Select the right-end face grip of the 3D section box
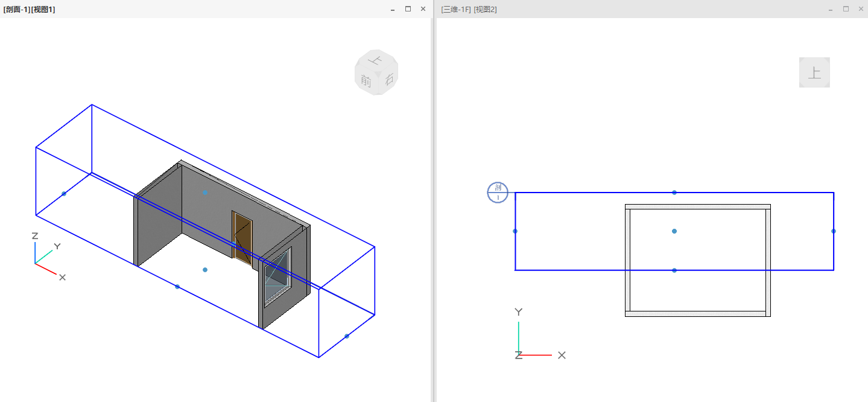Image resolution: width=868 pixels, height=402 pixels. (x=347, y=336)
